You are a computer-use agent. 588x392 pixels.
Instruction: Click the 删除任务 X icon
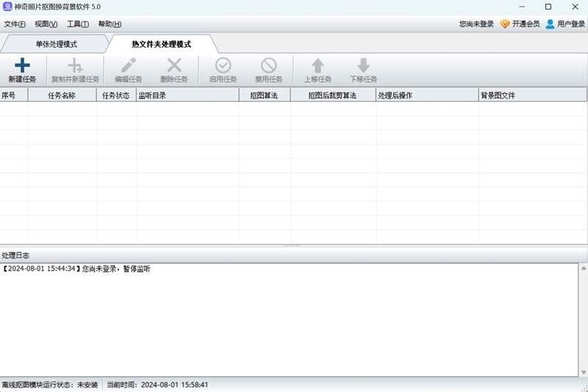174,65
